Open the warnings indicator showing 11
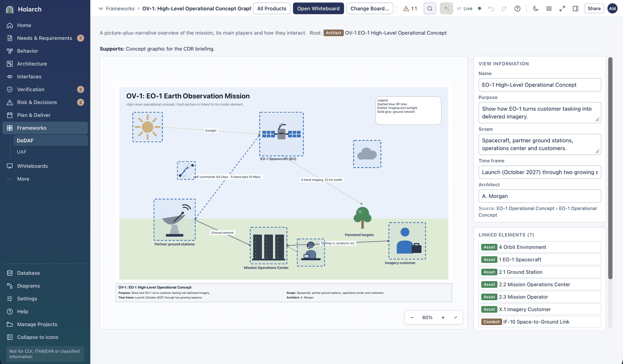The width and height of the screenshot is (623, 364). point(410,9)
